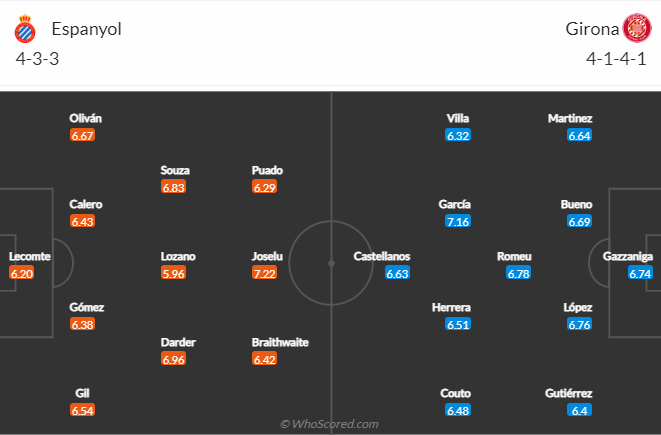Select player Romeu in midfield

pyautogui.click(x=514, y=256)
